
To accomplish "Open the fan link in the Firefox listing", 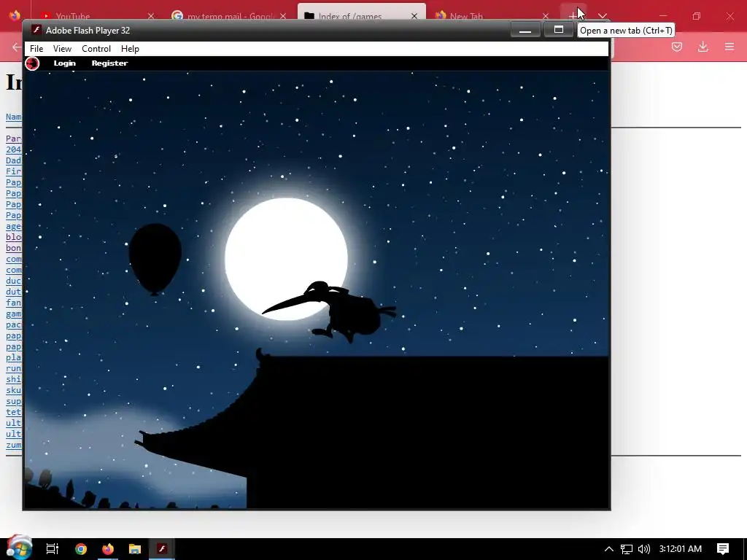I will point(13,303).
